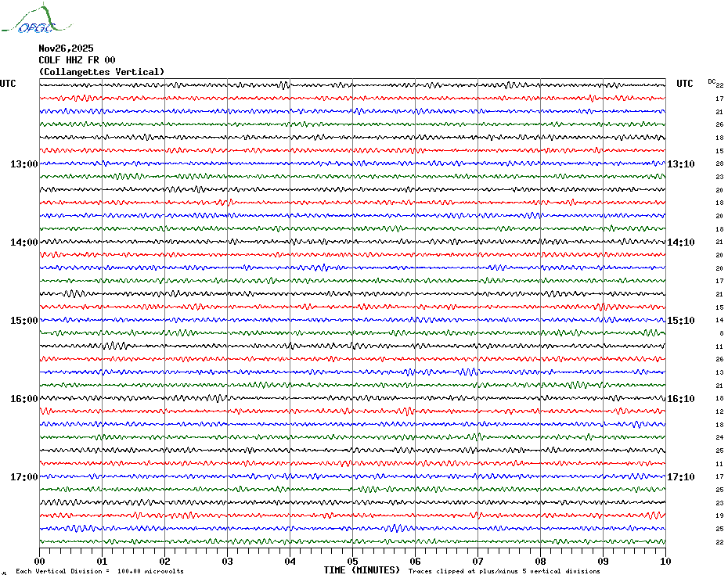This screenshot has height=582, width=728.
Task: Click minute 06 on the time axis
Action: point(416,561)
